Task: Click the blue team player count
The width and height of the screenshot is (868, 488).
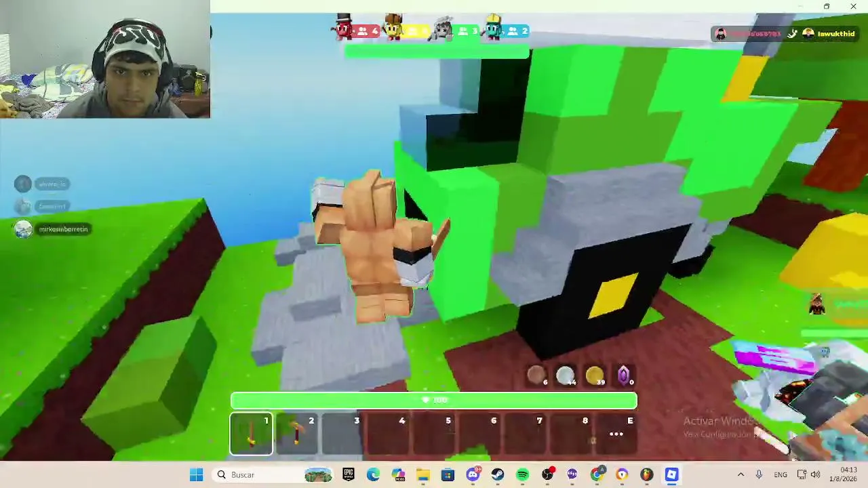Action: coord(517,31)
